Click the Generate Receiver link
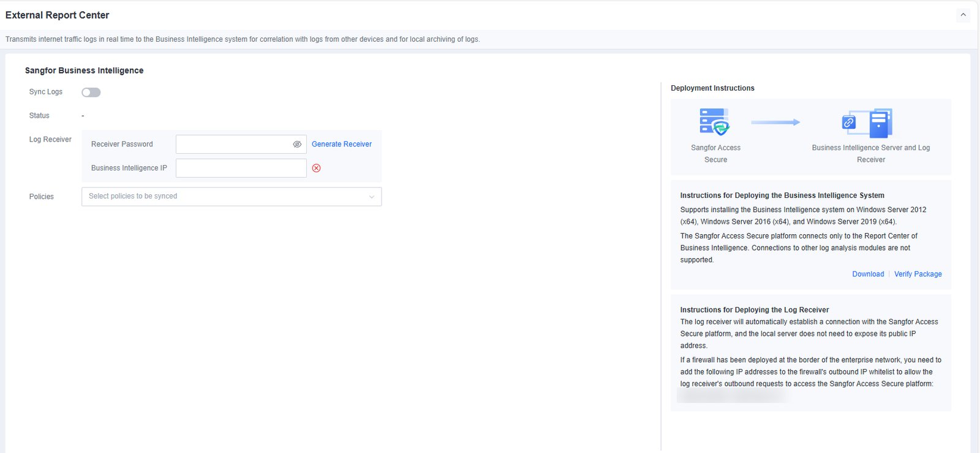This screenshot has height=453, width=980. (x=342, y=144)
